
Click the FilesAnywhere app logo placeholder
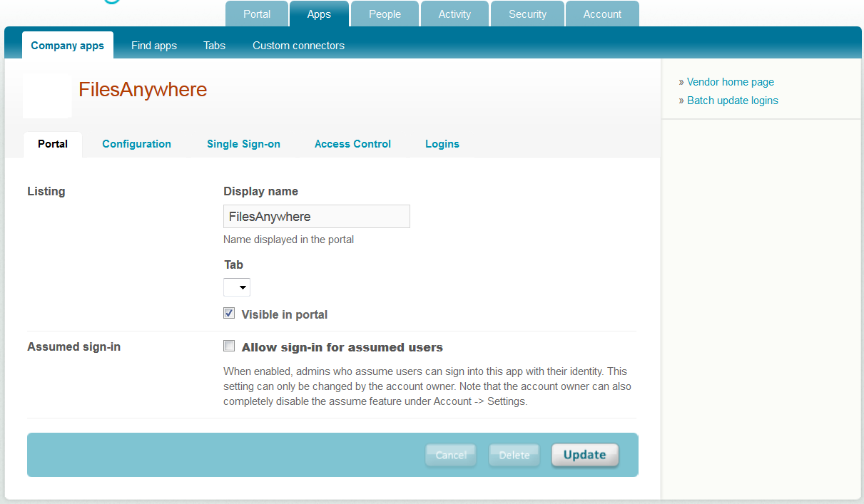(47, 95)
